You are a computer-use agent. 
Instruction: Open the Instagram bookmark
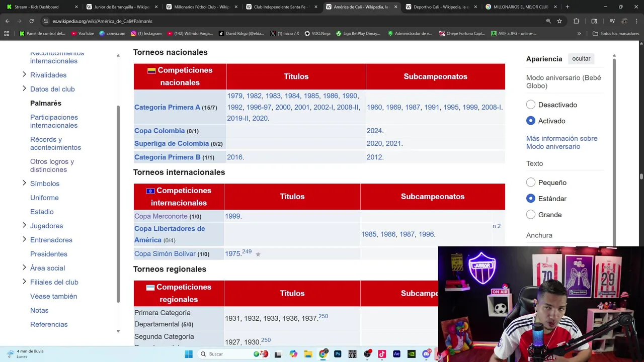pos(146,33)
